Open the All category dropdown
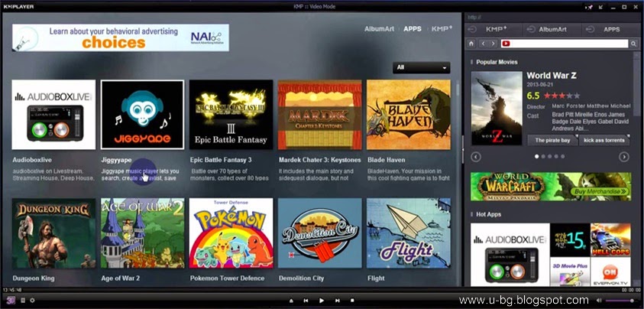 (x=422, y=67)
